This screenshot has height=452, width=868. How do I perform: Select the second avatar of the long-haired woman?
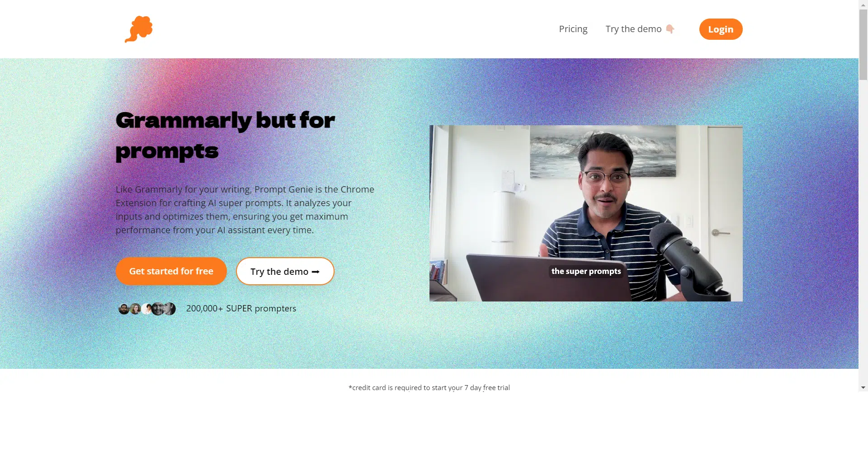135,309
